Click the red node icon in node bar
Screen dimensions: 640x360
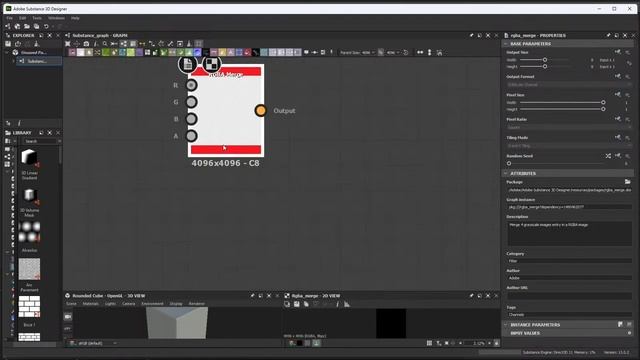pos(247,52)
